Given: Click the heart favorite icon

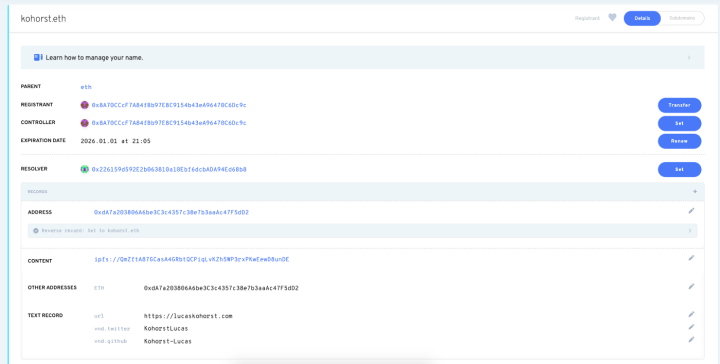Looking at the screenshot, I should coord(612,17).
